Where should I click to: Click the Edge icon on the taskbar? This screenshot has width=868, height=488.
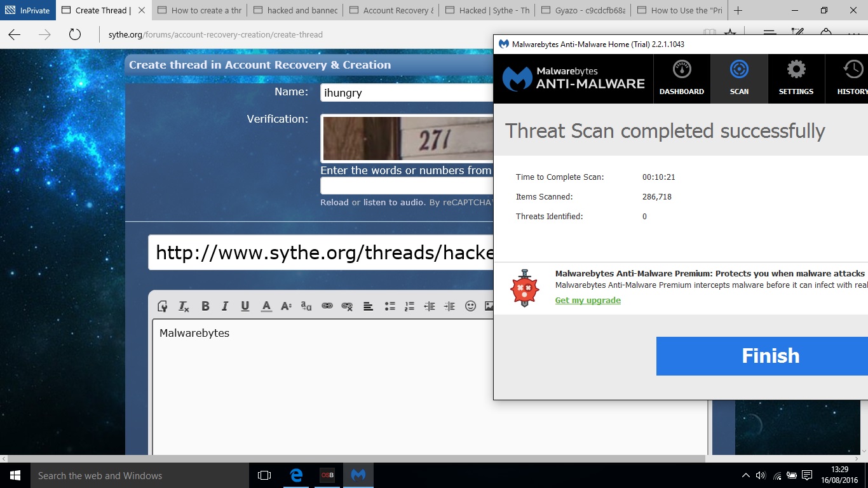(296, 475)
